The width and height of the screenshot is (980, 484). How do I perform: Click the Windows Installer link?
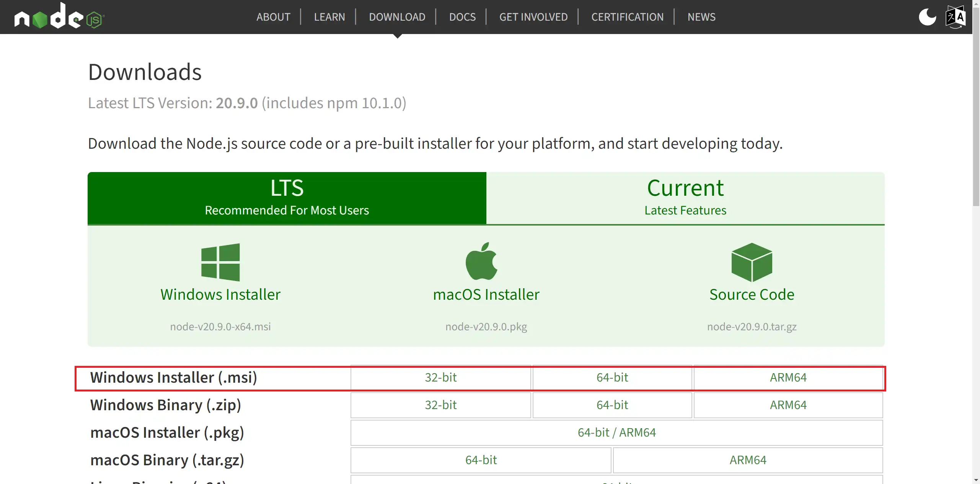220,294
